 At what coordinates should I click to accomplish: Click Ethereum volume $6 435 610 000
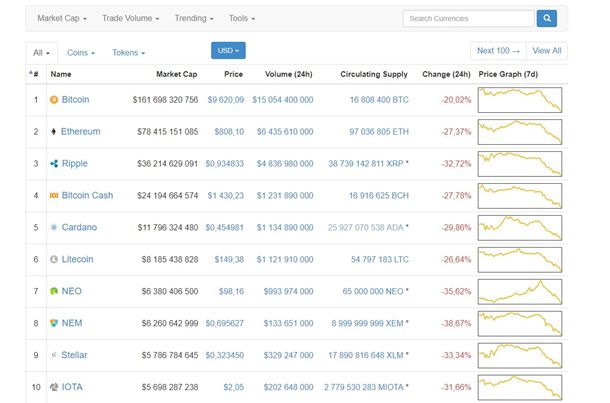285,132
